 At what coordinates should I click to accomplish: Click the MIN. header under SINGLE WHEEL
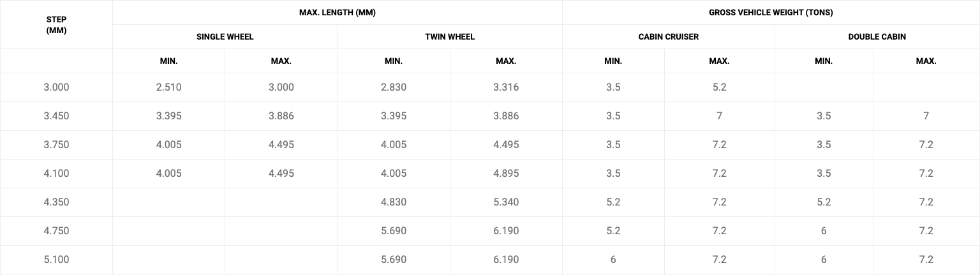pos(168,61)
